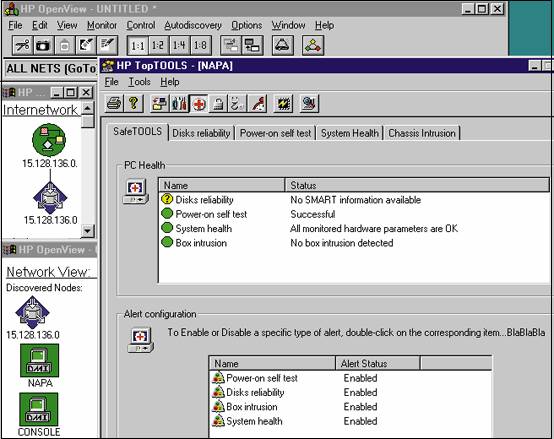Click the satellite-dish icon in OpenView toolbar
Screen dimensions: 554x439
click(86, 45)
